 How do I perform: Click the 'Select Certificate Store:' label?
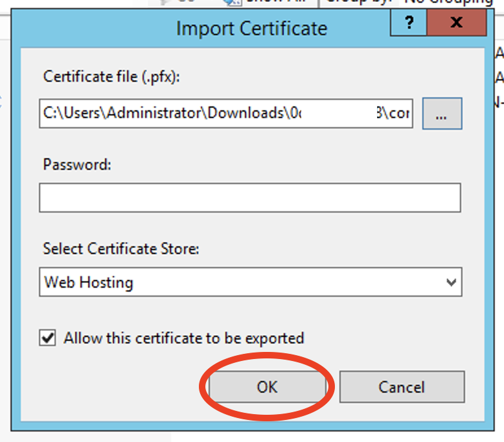[122, 248]
